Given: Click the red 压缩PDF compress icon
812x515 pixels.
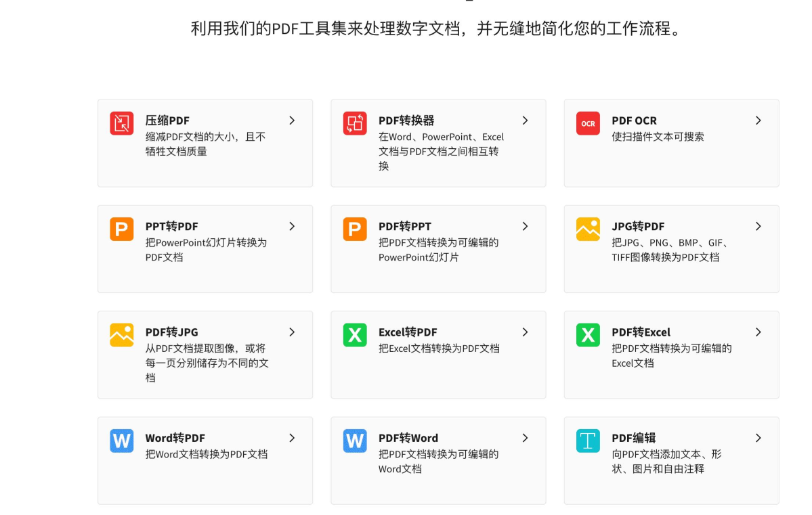Looking at the screenshot, I should coord(122,123).
